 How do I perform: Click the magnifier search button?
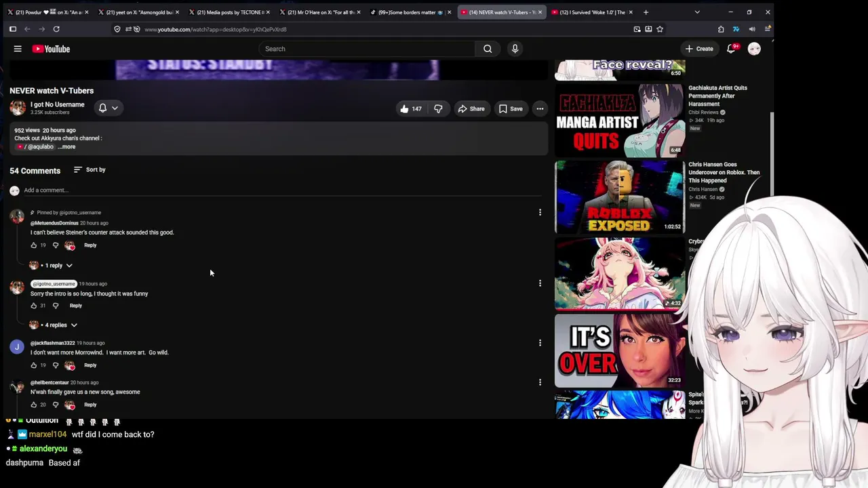488,49
